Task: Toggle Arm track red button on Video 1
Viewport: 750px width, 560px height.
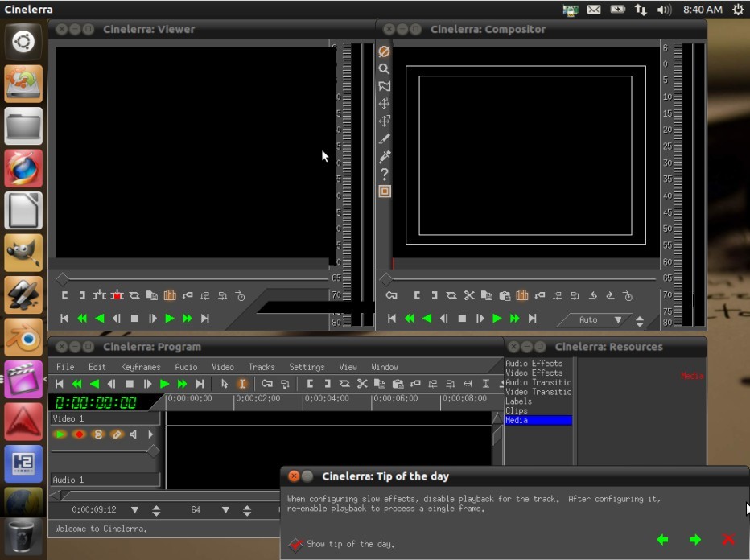Action: pyautogui.click(x=80, y=434)
